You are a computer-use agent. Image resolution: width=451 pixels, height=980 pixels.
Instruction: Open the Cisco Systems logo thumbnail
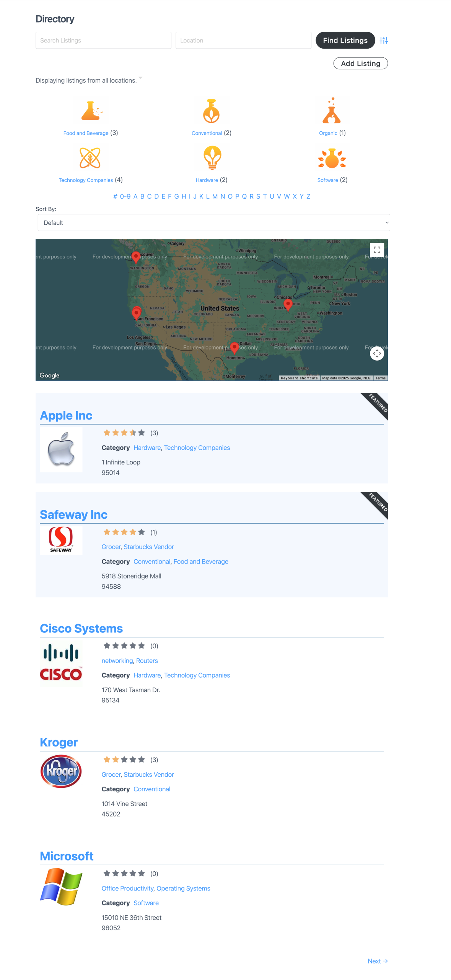point(61,664)
